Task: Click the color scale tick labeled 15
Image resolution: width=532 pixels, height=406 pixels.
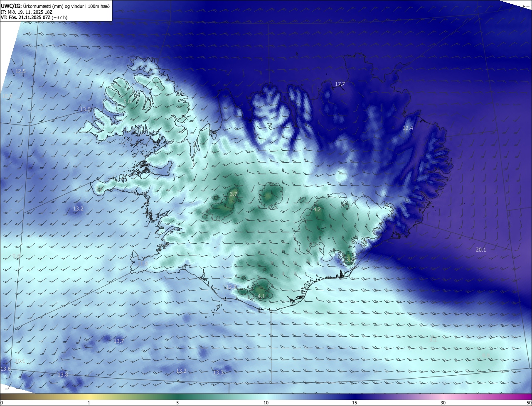Action: point(355,403)
